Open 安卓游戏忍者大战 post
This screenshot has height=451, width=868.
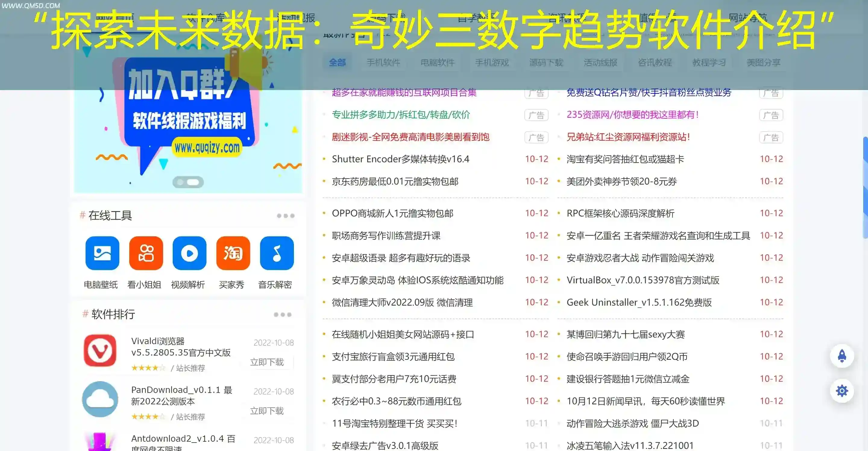click(x=640, y=258)
